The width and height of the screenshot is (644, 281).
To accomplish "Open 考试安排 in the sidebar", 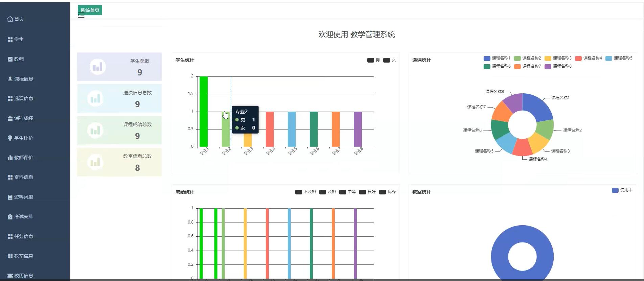I will (35, 217).
